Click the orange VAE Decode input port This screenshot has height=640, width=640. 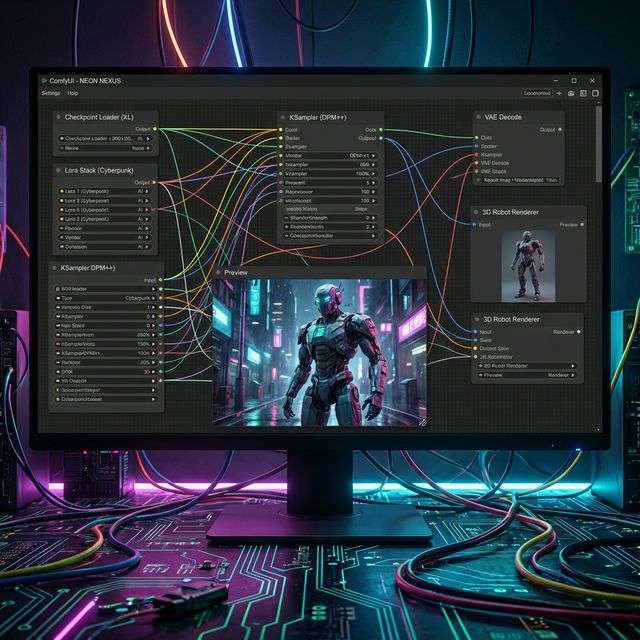(x=476, y=163)
